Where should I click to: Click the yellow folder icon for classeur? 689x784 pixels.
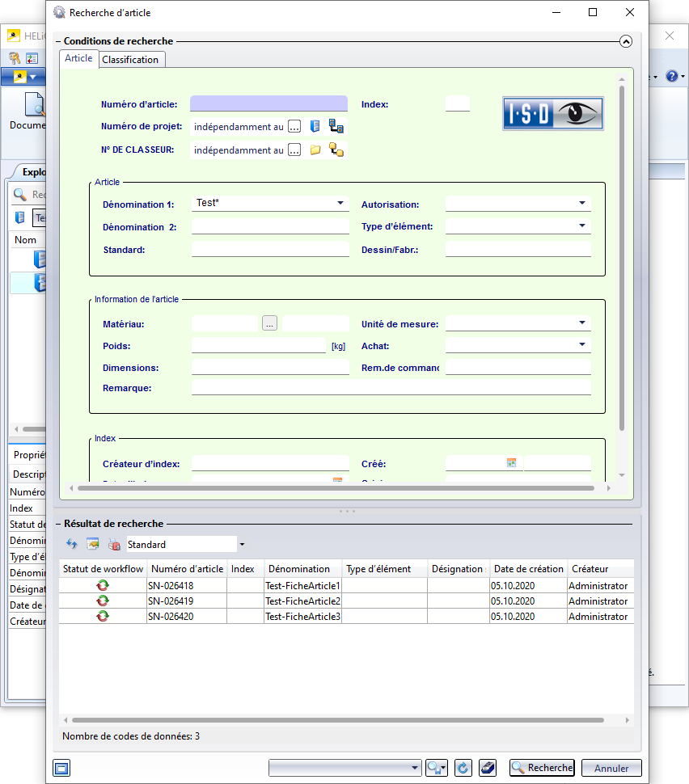tap(315, 150)
